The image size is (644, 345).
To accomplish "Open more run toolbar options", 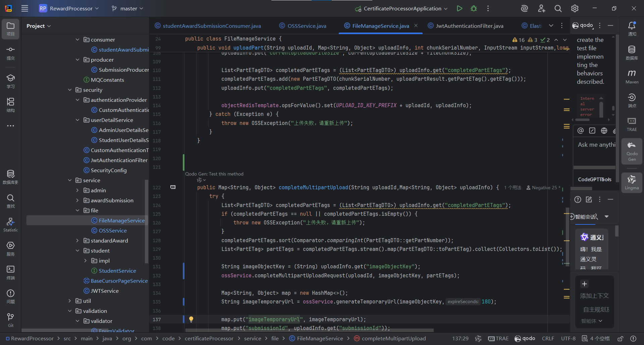I will click(x=488, y=8).
